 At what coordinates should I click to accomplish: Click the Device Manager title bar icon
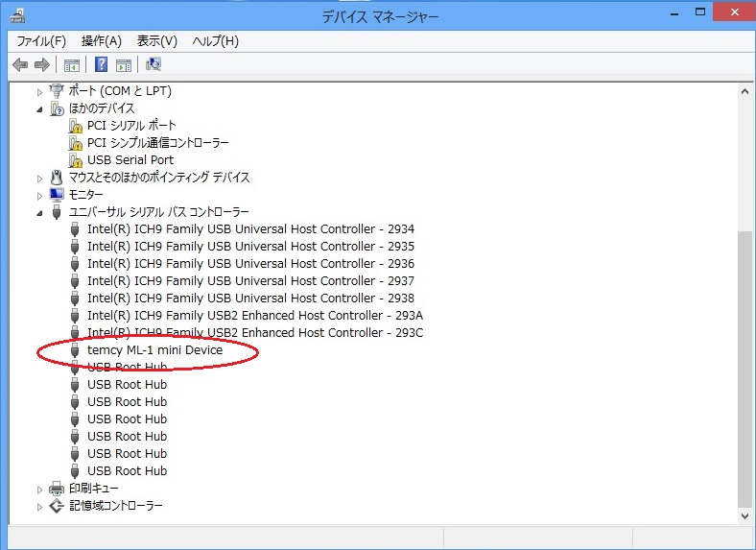tap(17, 16)
